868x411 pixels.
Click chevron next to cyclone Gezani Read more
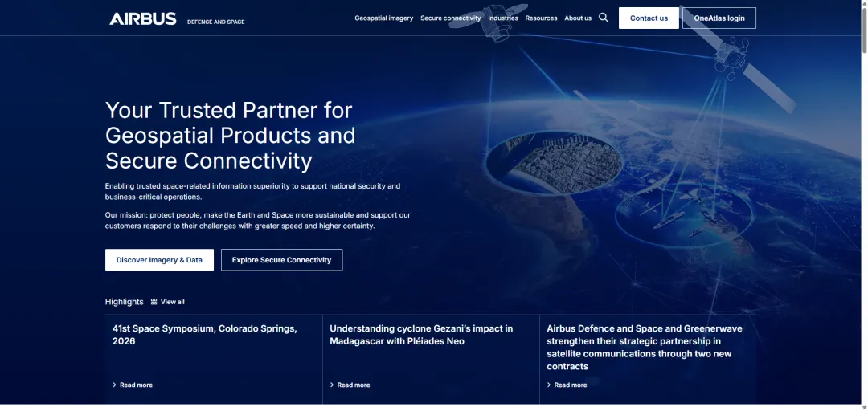[x=332, y=385]
